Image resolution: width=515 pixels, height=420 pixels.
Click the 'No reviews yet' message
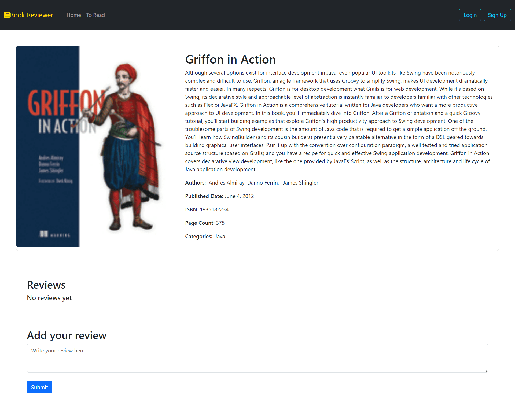click(49, 298)
